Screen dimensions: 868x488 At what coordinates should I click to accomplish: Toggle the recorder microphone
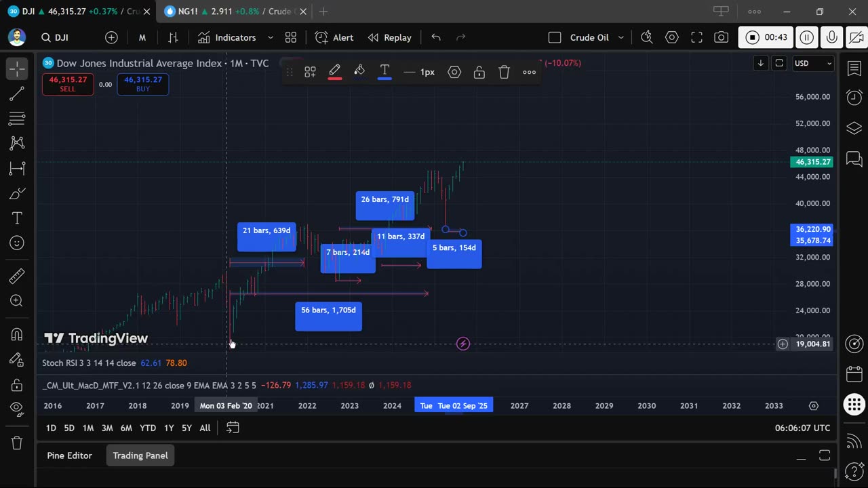[x=831, y=37]
